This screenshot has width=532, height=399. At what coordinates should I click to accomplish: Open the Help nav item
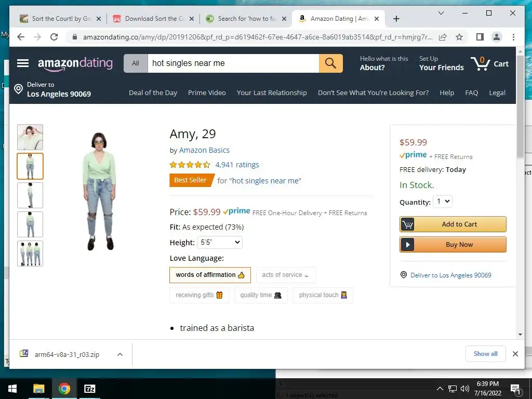(447, 92)
